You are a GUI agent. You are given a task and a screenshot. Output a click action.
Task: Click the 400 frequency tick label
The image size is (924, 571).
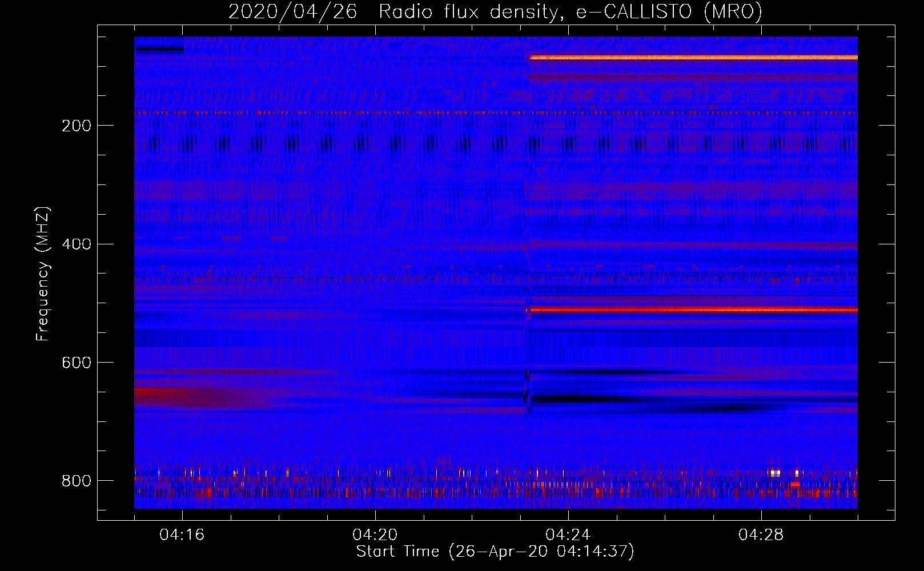77,244
